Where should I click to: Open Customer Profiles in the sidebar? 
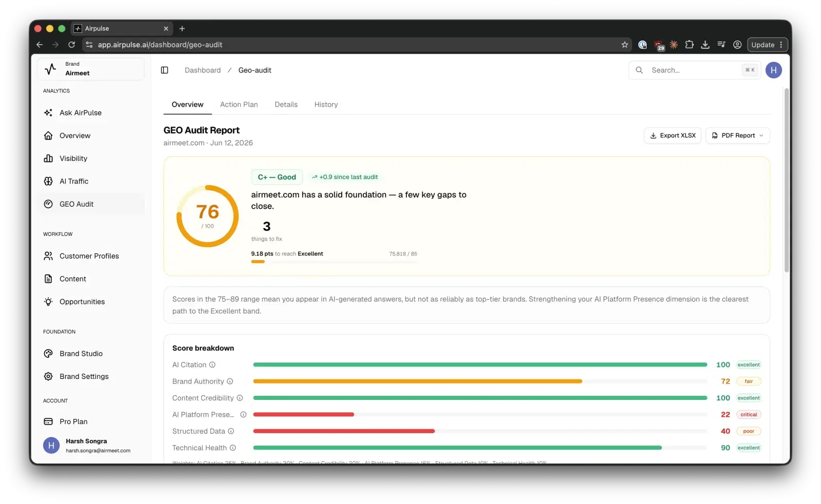[x=91, y=256]
